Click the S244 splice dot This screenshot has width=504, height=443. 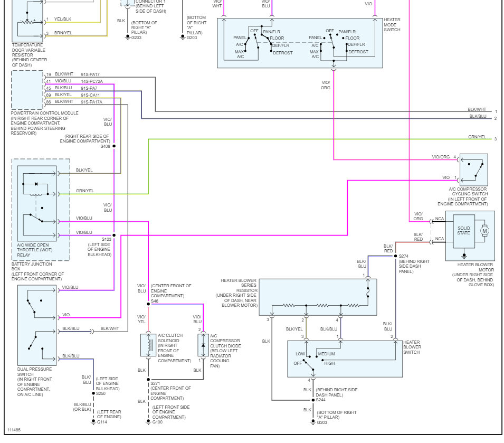click(313, 400)
